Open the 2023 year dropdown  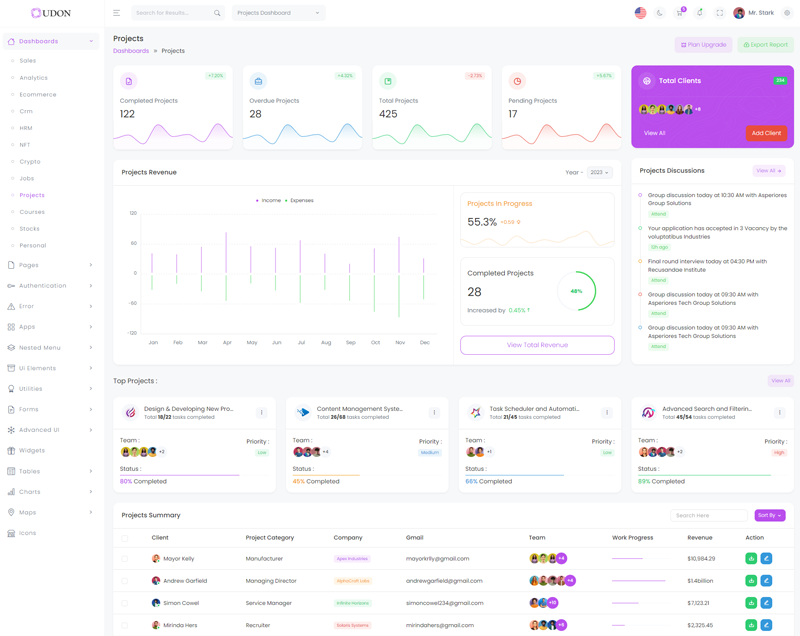tap(599, 172)
